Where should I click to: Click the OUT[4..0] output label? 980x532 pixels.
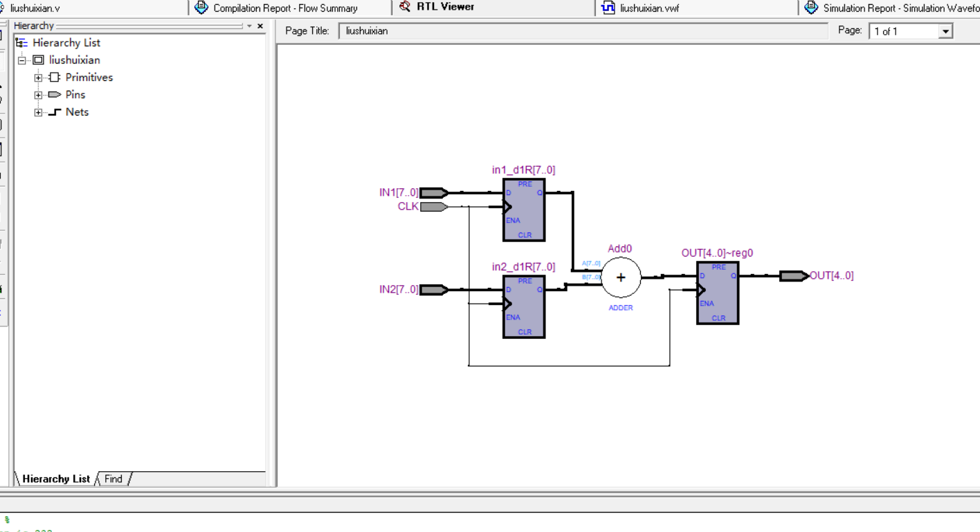point(832,275)
